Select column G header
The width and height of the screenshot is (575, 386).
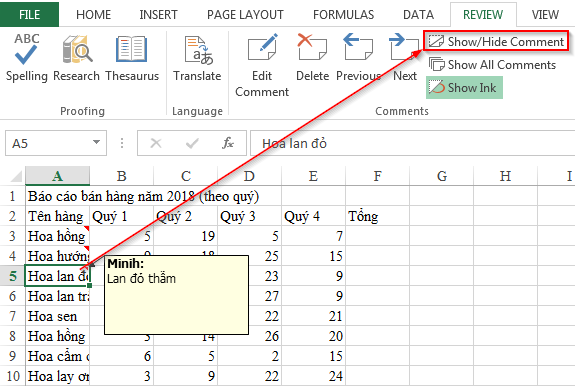coord(442,176)
